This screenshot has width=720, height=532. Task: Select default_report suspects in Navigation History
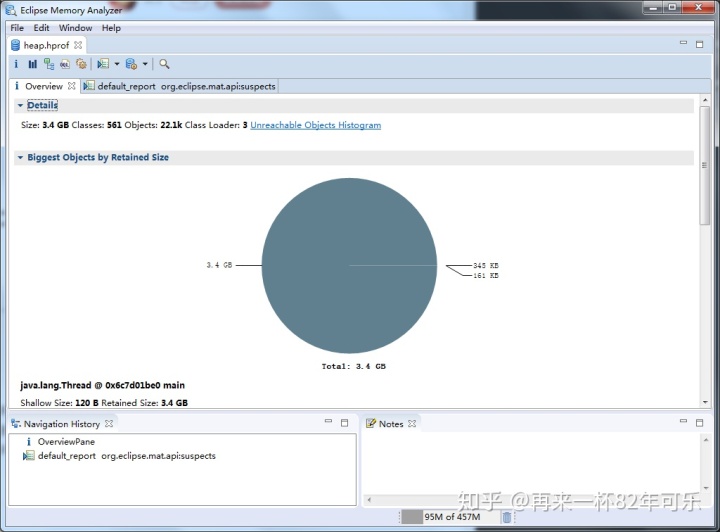(119, 456)
